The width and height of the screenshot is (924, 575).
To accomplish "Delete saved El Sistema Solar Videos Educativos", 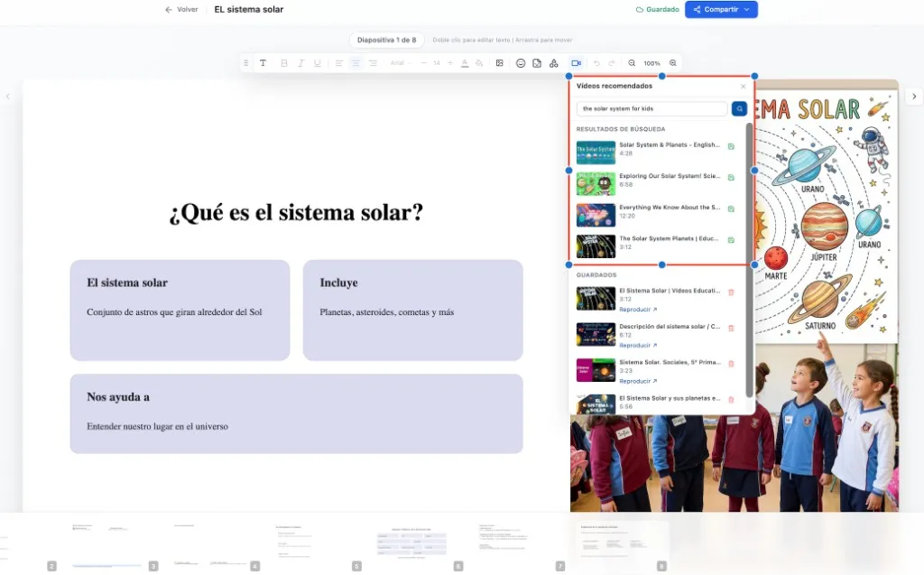I will [731, 292].
